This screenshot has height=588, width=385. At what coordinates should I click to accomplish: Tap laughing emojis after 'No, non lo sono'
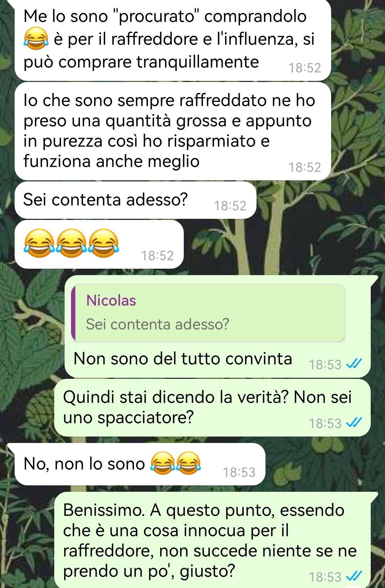click(176, 463)
